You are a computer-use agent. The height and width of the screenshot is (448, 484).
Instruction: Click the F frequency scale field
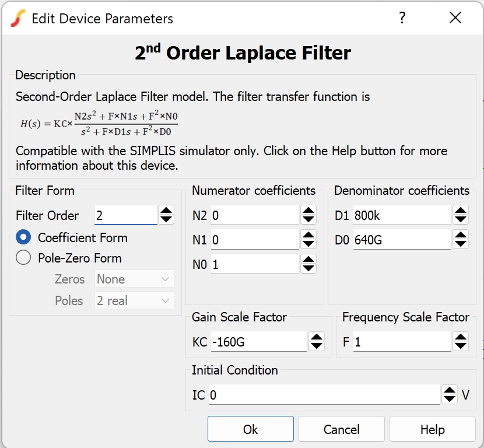click(402, 341)
